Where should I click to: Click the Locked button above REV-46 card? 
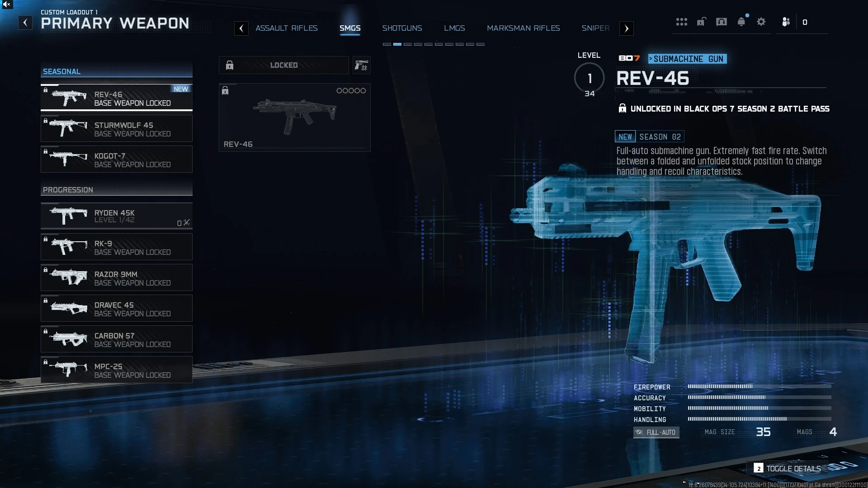click(284, 66)
